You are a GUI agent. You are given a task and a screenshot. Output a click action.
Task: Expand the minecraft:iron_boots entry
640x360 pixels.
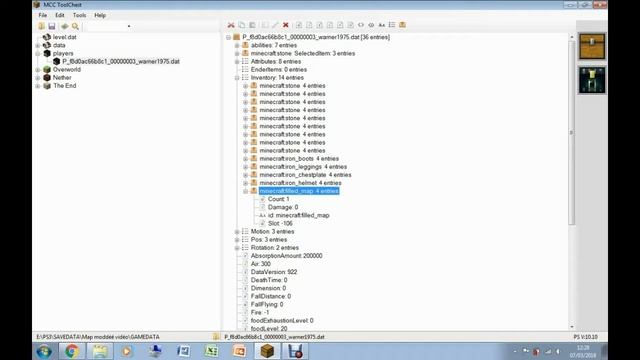point(245,159)
